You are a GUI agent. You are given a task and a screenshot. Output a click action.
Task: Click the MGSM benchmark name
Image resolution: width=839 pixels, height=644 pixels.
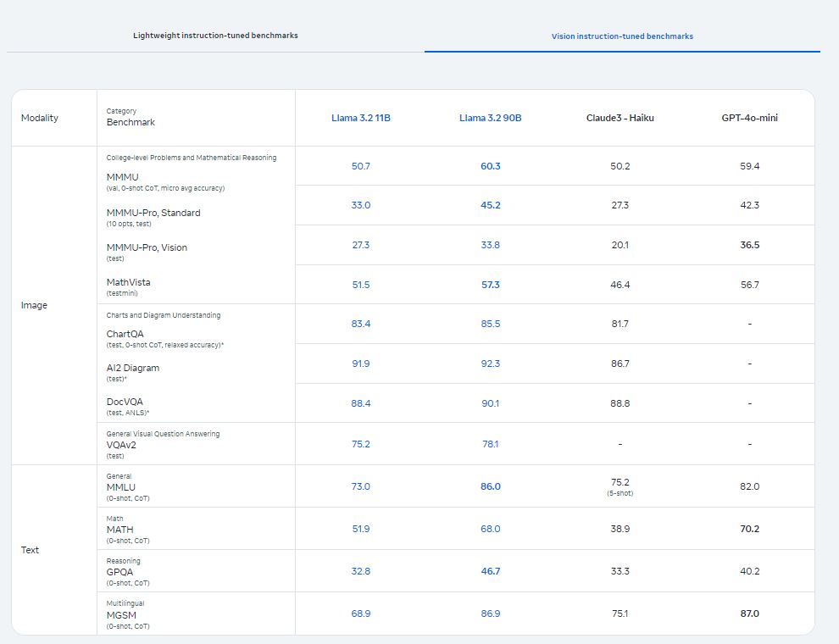click(121, 615)
